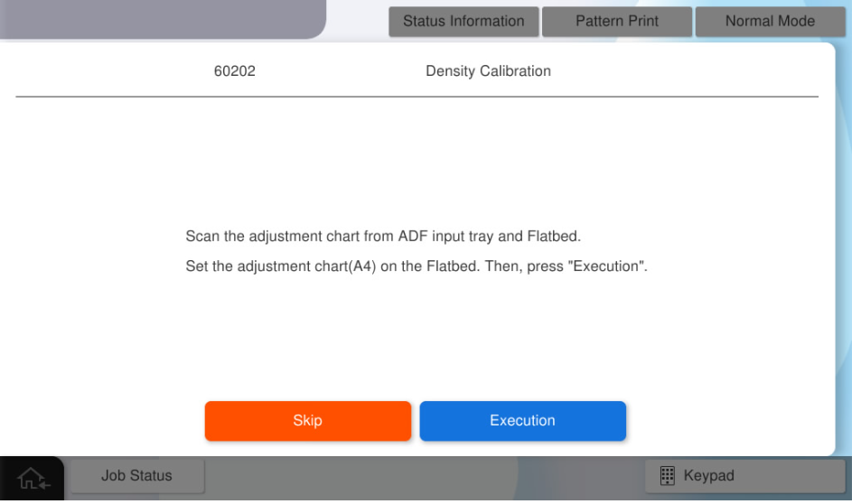Click the gray blank panel at top-left

tap(163, 18)
